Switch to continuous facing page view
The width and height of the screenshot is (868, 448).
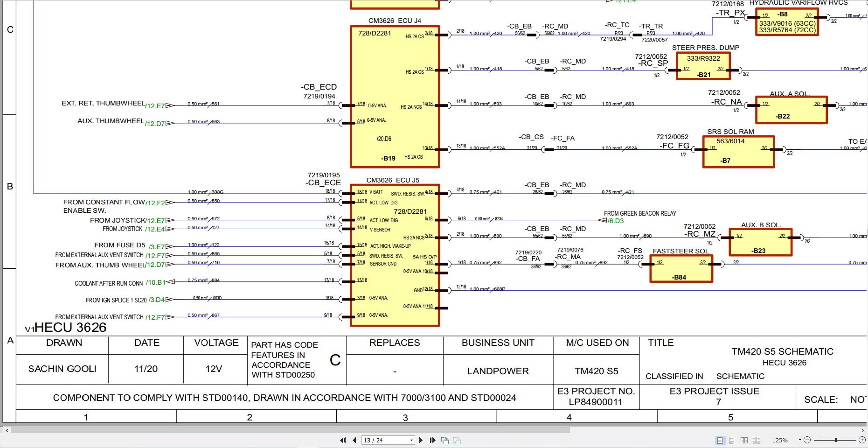pos(756,440)
